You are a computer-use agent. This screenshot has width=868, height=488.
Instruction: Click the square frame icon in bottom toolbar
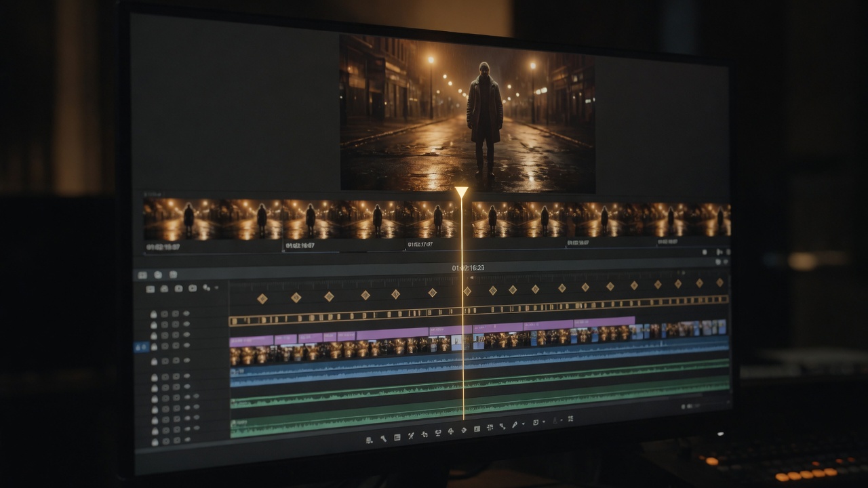397,437
